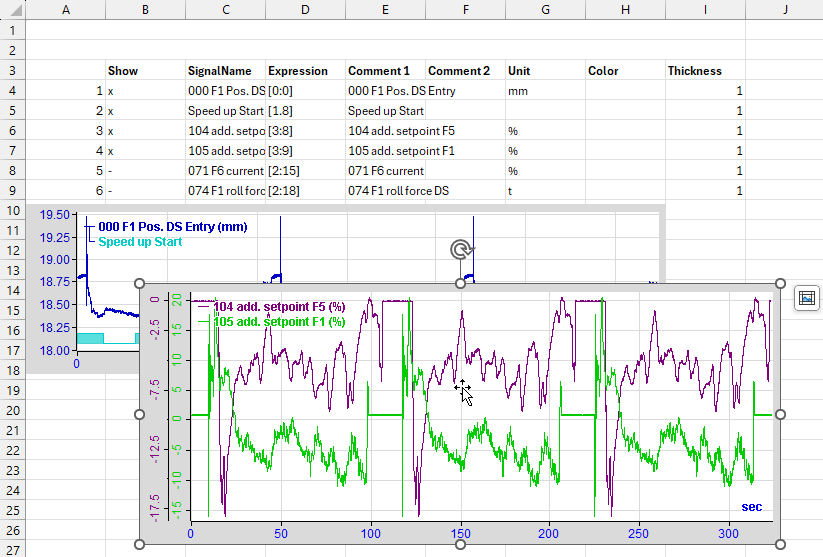Click the select-all corner of the sheet
The width and height of the screenshot is (823, 557).
tap(13, 9)
